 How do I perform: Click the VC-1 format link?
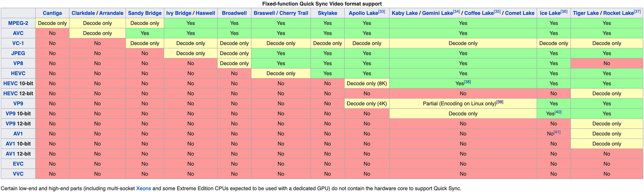pos(18,44)
